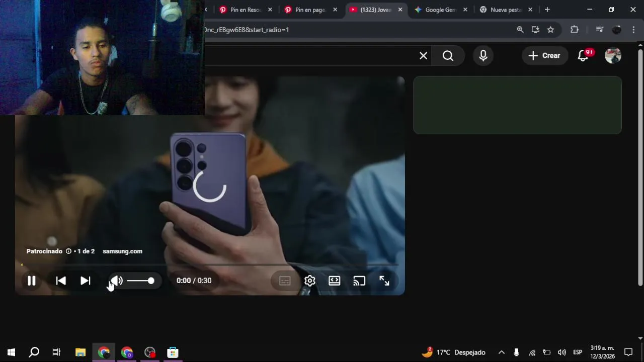Open the Chrome three-dot menu
This screenshot has height=362, width=644.
633,30
